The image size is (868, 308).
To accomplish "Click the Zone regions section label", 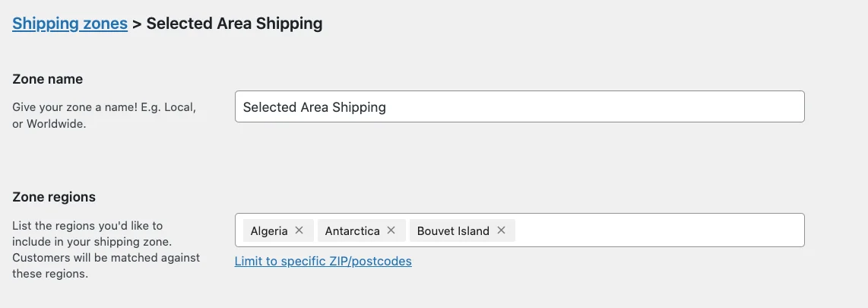I will pos(54,197).
